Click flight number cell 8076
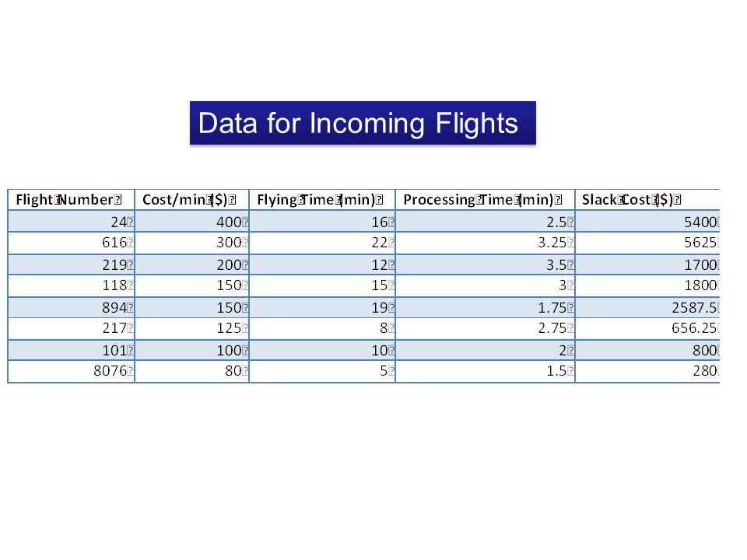 coord(72,371)
